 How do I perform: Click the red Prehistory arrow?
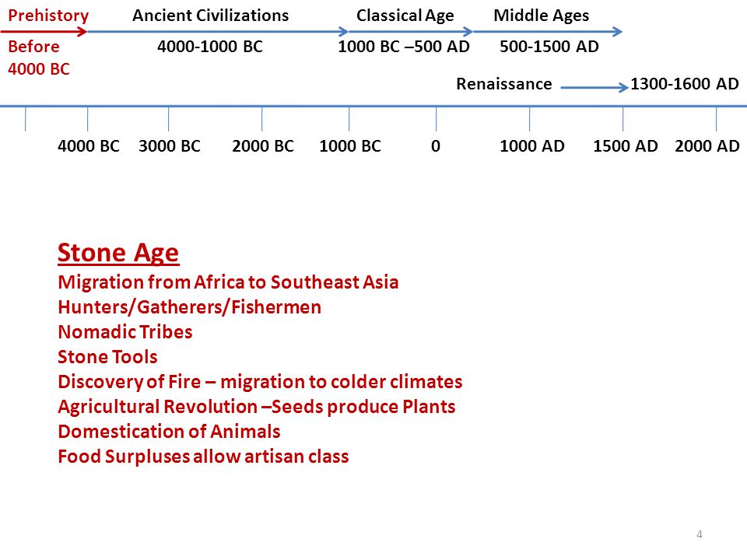44,32
